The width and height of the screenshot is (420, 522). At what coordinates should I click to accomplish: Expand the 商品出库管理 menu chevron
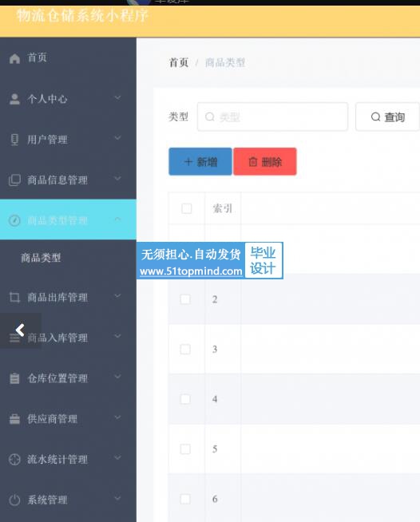tap(117, 295)
